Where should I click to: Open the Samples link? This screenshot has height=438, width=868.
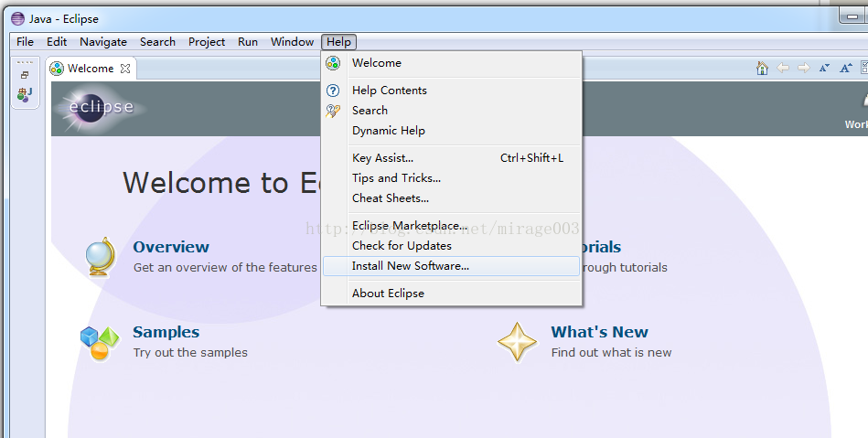click(166, 332)
